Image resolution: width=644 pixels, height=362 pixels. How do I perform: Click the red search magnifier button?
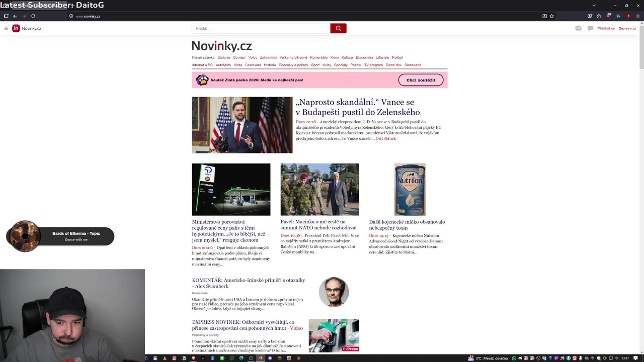coord(338,28)
